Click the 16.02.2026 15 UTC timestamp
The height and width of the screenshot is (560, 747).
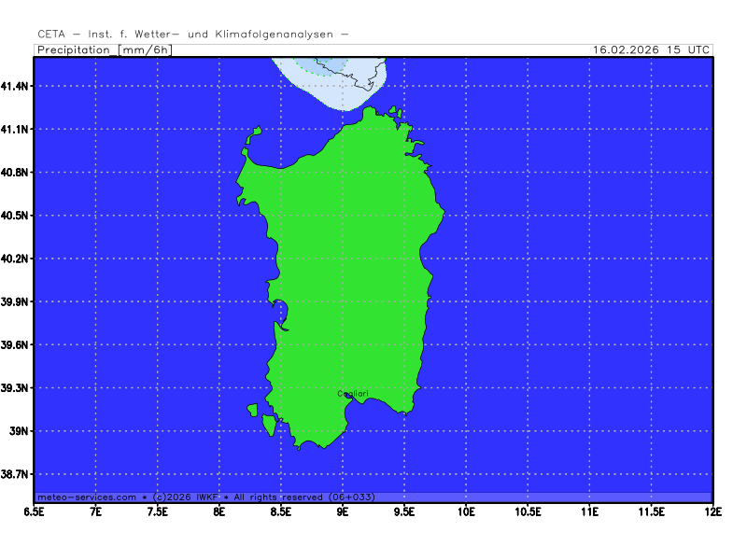tap(652, 49)
